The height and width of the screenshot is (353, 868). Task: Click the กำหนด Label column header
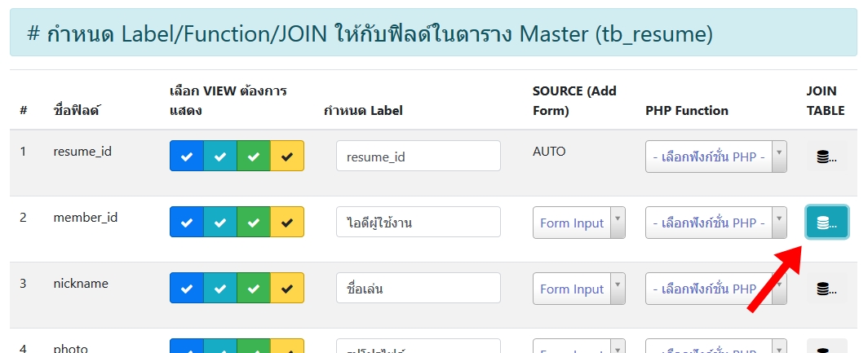click(363, 111)
